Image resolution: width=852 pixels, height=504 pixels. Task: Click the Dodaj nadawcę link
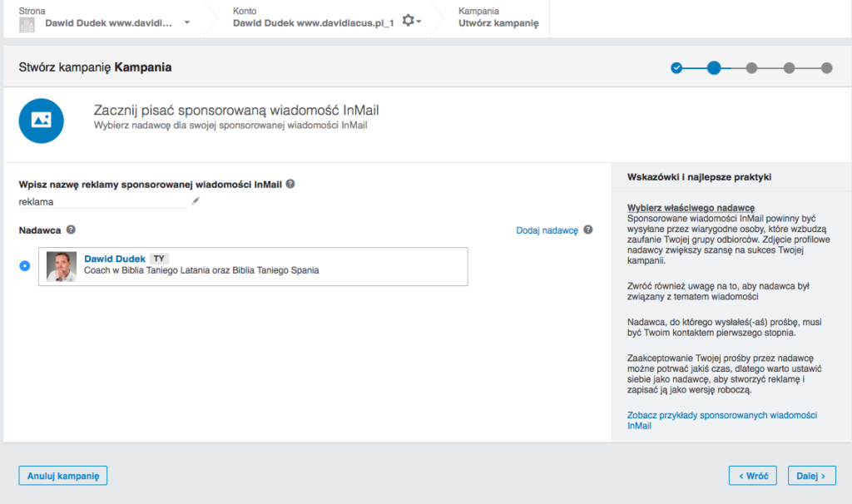[x=547, y=230]
